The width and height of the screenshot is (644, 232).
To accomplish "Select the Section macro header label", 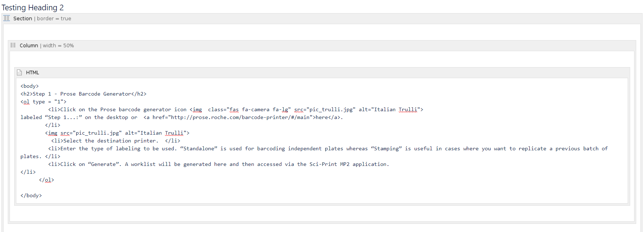I will (23, 18).
